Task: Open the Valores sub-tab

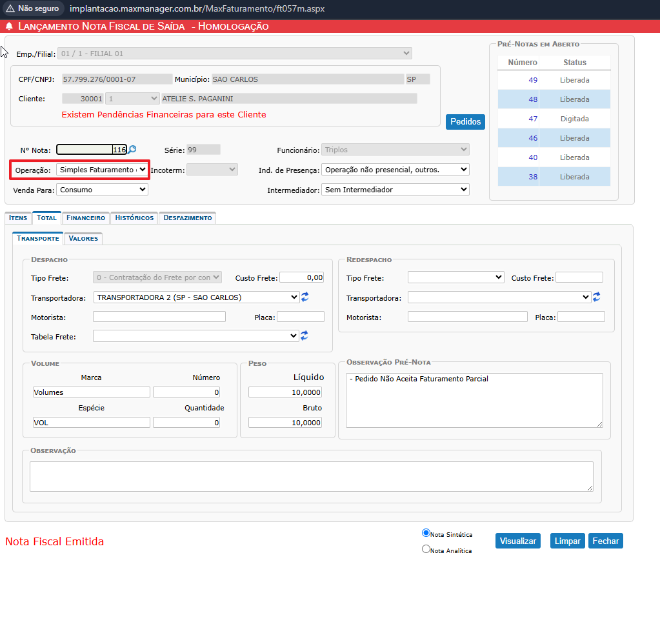Action: [x=83, y=239]
